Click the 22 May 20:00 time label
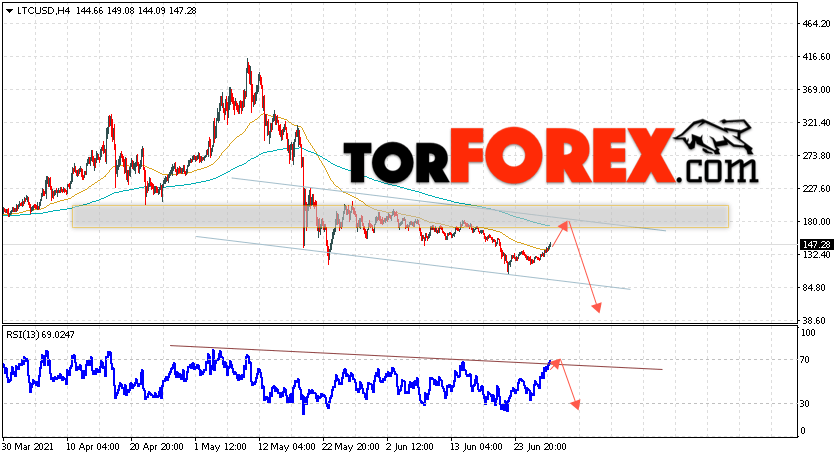 click(350, 447)
